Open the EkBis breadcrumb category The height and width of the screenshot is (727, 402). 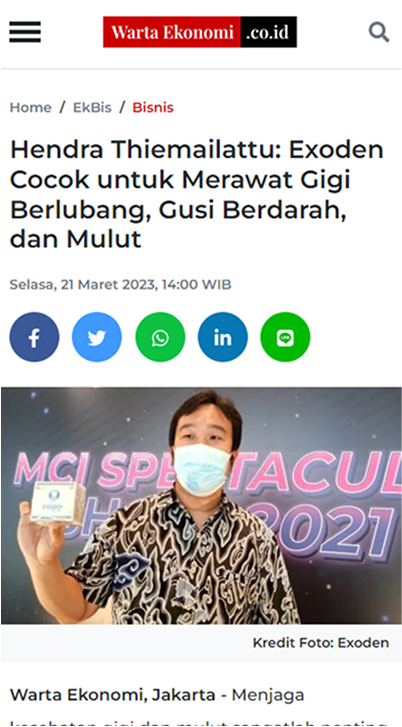coord(92,108)
